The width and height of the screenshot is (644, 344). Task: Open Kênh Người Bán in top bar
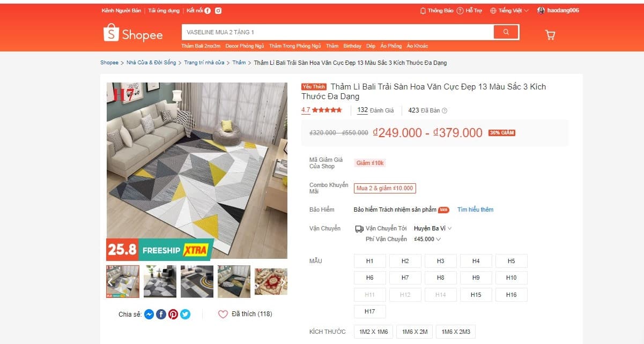click(121, 11)
